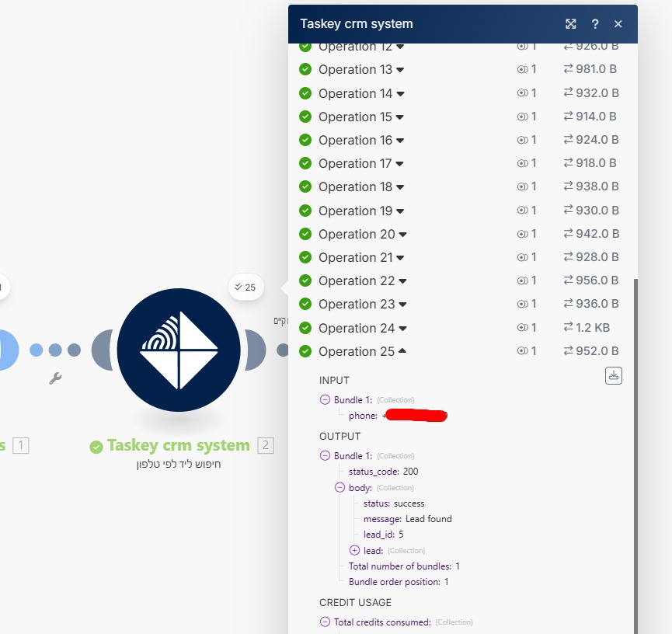Expand Operation 24 dropdown arrow
This screenshot has height=634, width=672.
403,328
